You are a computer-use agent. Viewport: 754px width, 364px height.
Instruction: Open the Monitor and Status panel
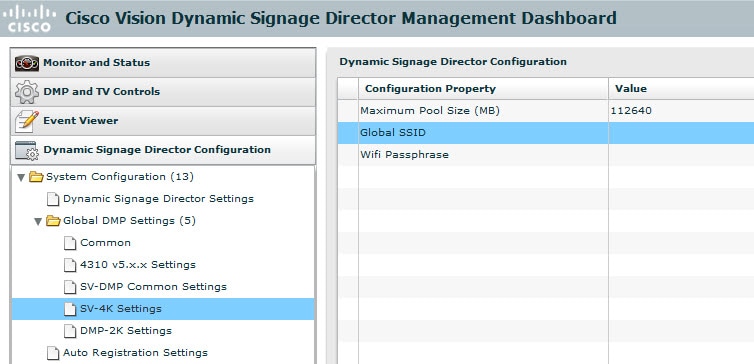pos(163,63)
